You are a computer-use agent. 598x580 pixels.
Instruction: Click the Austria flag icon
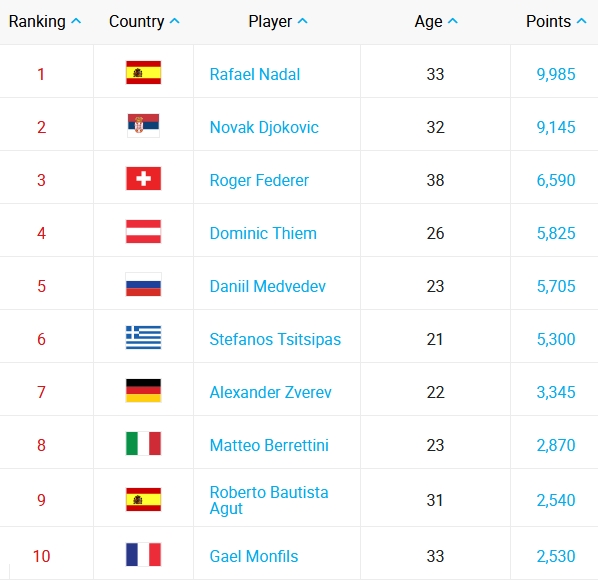[x=143, y=231]
